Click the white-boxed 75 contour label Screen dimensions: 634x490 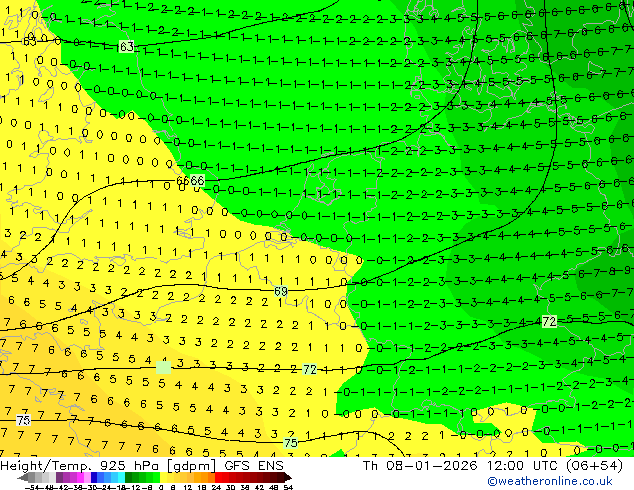pyautogui.click(x=23, y=420)
